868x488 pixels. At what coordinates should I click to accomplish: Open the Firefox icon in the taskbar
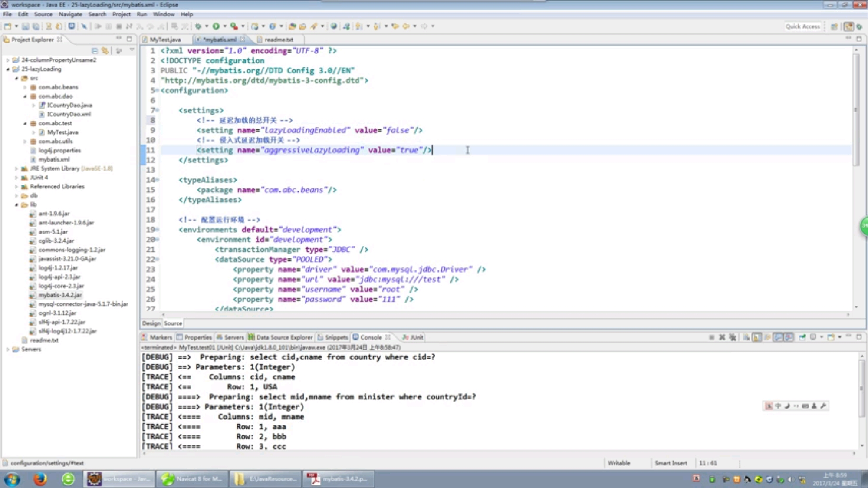pyautogui.click(x=40, y=479)
